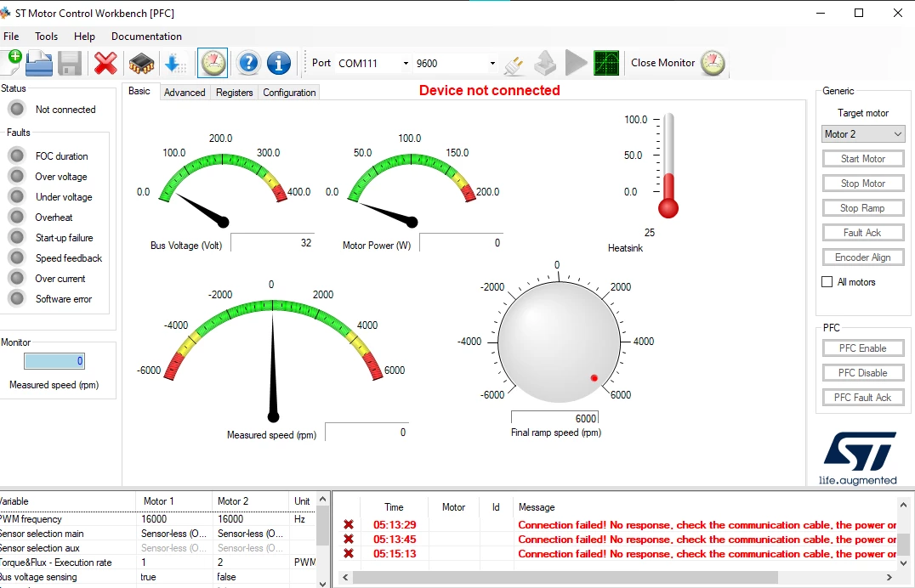The height and width of the screenshot is (588, 915).
Task: Click the new project icon
Action: [12, 62]
